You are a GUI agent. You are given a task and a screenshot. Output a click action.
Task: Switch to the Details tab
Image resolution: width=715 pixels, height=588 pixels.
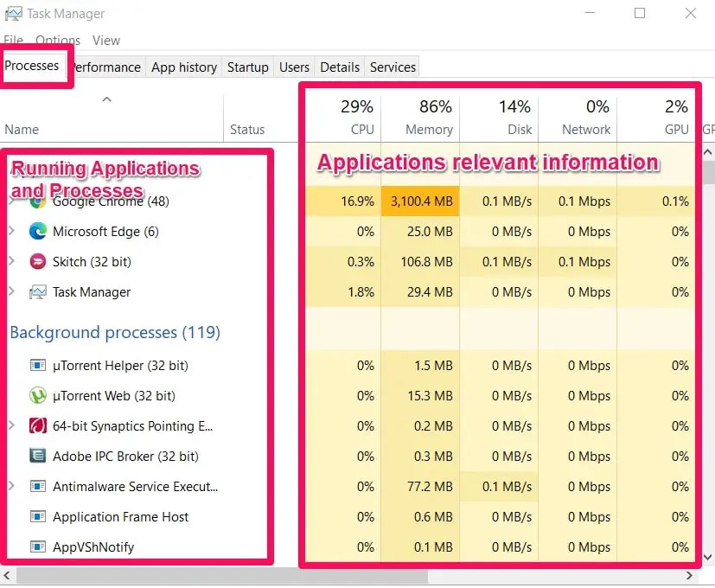pos(340,67)
